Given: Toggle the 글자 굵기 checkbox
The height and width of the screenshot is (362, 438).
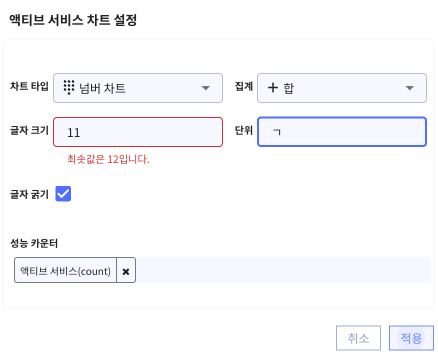Looking at the screenshot, I should point(63,194).
